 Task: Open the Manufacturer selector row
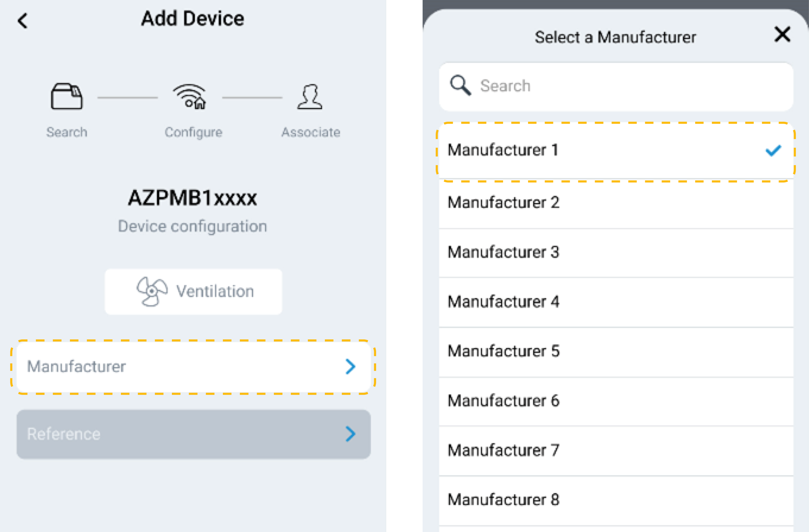193,367
